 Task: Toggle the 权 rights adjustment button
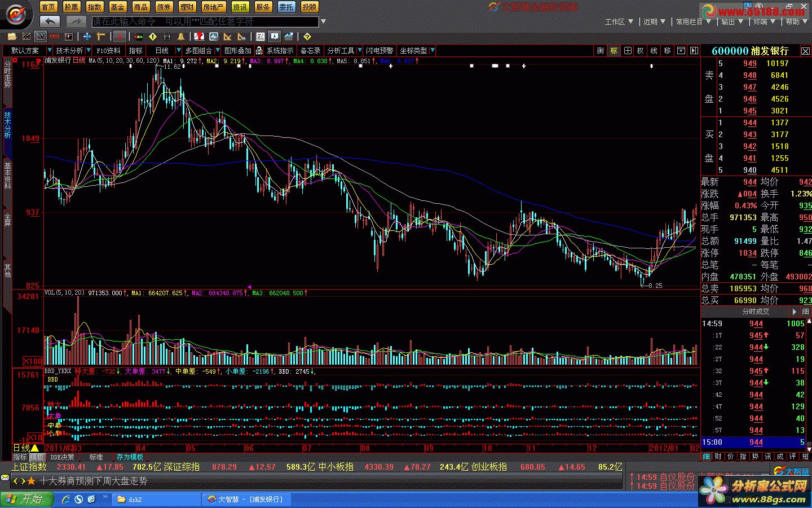[640, 51]
